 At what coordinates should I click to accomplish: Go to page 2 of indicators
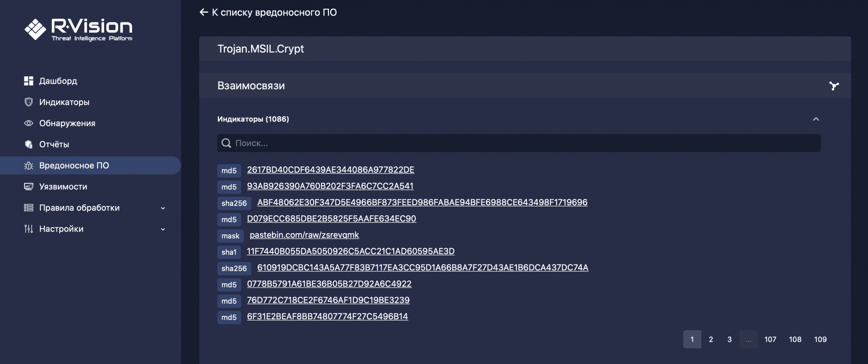click(x=711, y=339)
